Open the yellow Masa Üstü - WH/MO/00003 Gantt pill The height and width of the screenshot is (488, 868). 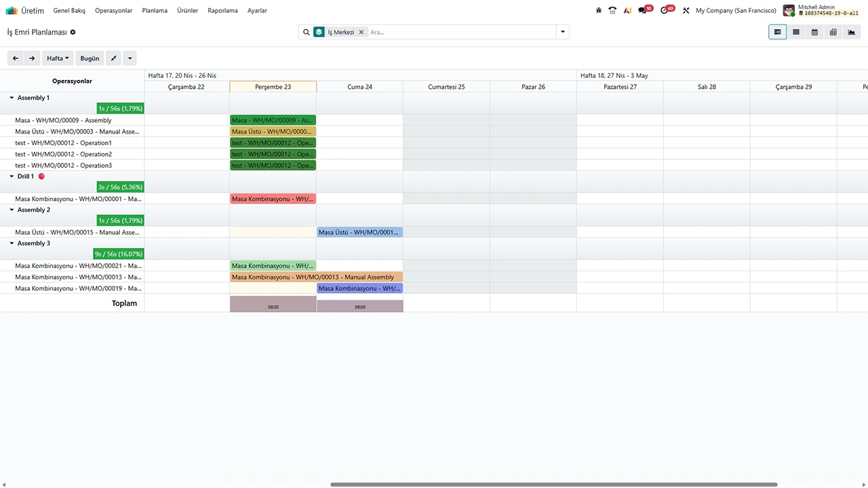[273, 131]
